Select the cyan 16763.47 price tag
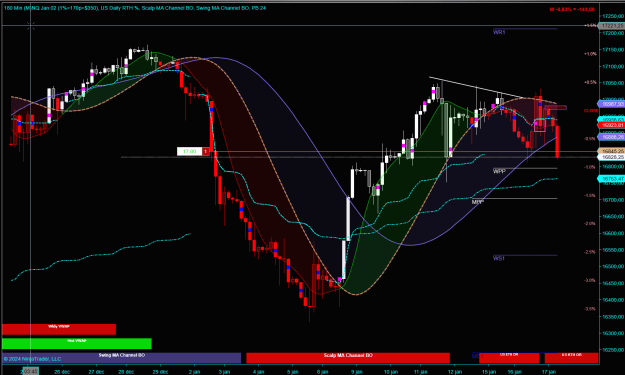This screenshot has height=375, width=625. point(612,179)
